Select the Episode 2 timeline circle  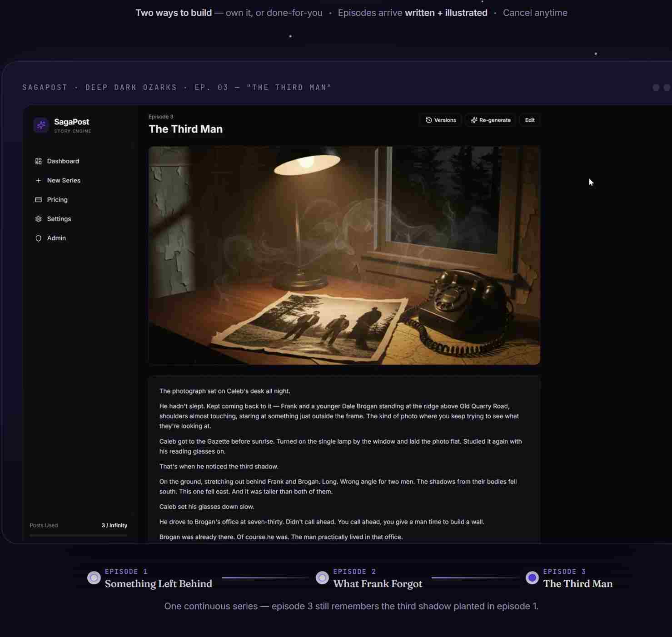click(322, 578)
